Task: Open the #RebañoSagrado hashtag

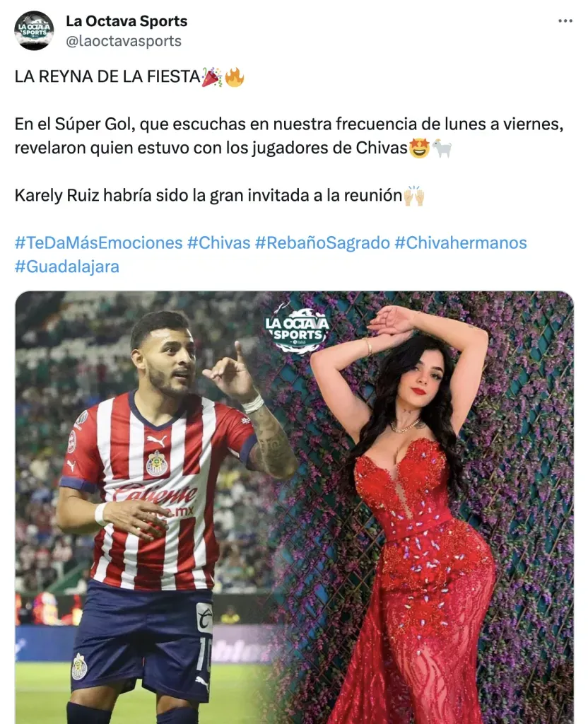Action: 322,243
